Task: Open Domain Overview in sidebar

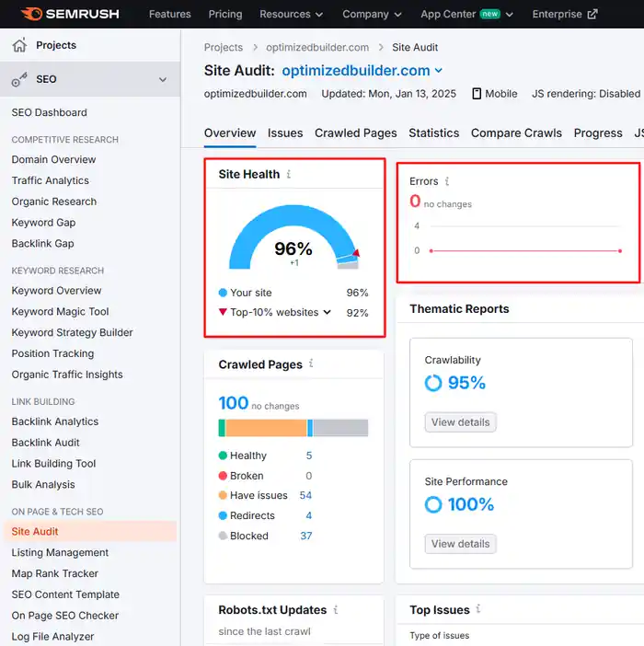Action: pos(53,159)
